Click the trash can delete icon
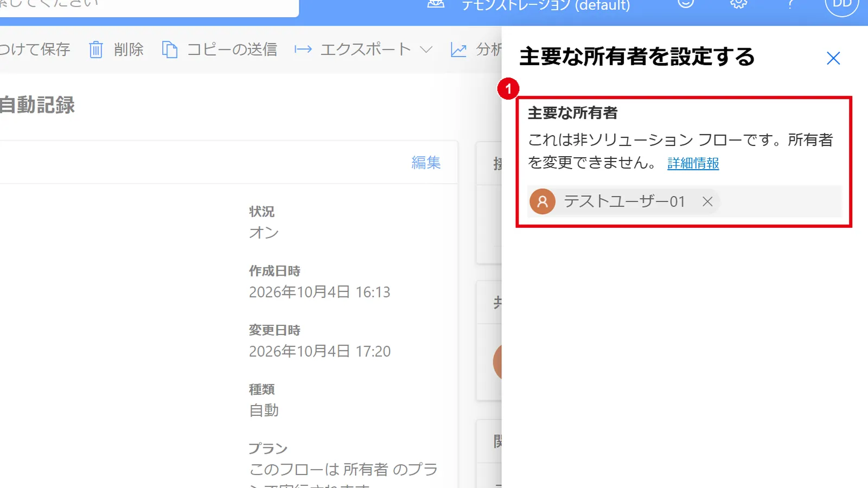Screen dimensions: 868x488 click(96, 50)
